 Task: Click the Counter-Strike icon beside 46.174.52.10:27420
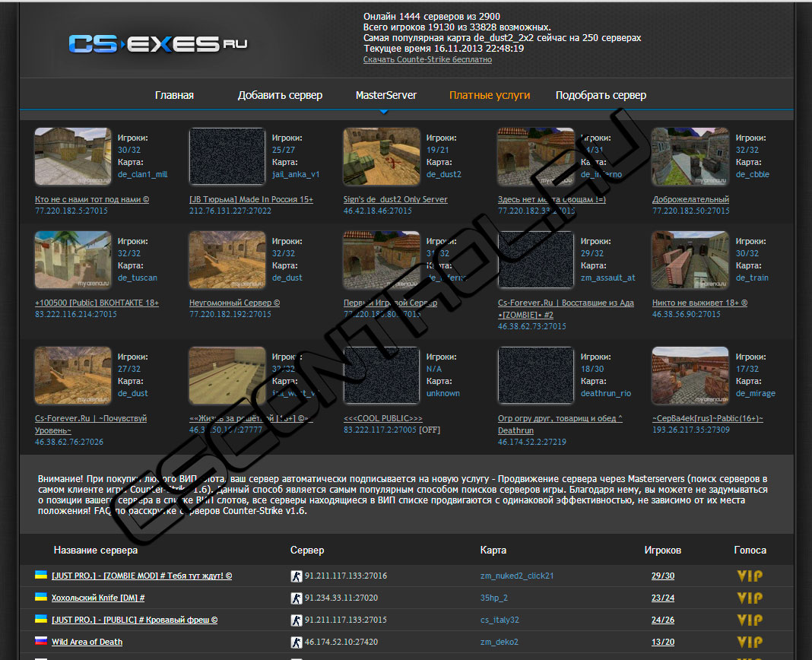click(297, 642)
